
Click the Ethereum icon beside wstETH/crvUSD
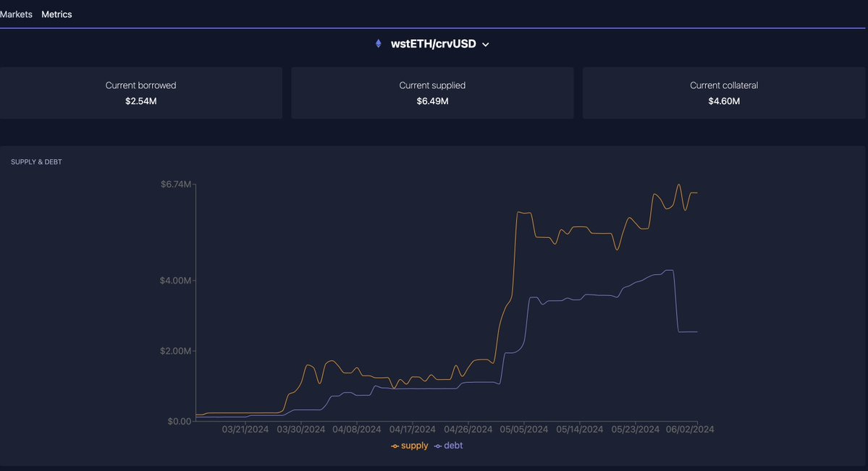(379, 43)
